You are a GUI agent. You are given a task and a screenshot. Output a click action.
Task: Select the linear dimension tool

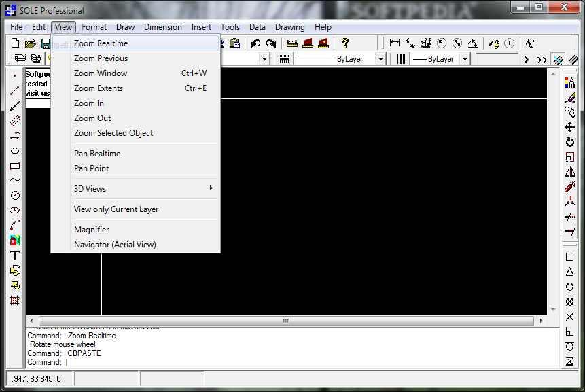pyautogui.click(x=394, y=43)
